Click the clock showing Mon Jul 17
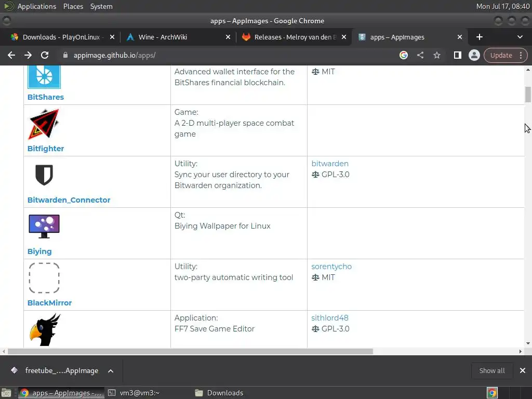The height and width of the screenshot is (399, 532). 502,6
